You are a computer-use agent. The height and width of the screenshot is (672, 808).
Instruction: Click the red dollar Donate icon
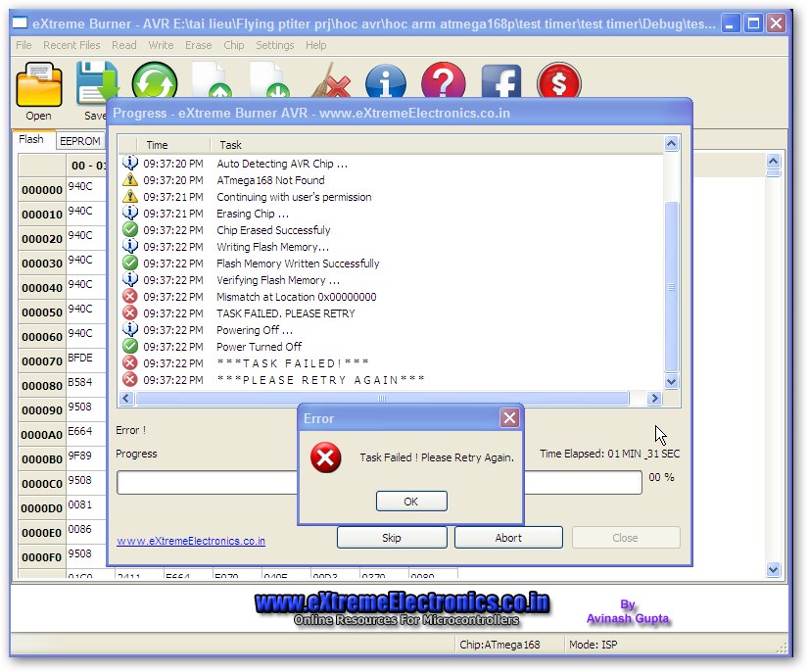(x=558, y=80)
